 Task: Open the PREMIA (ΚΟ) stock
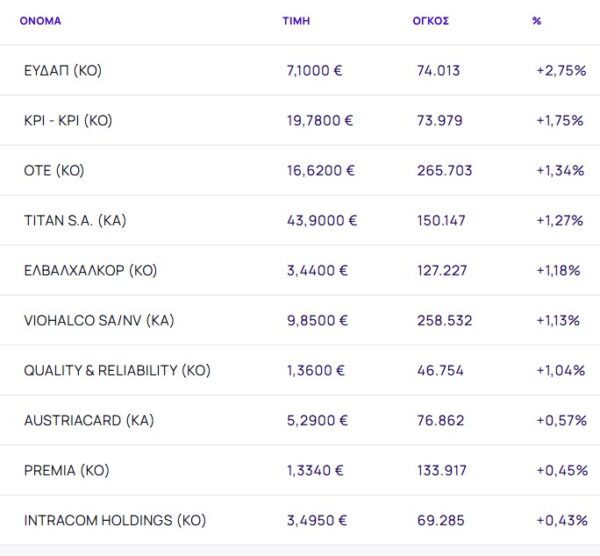(67, 471)
